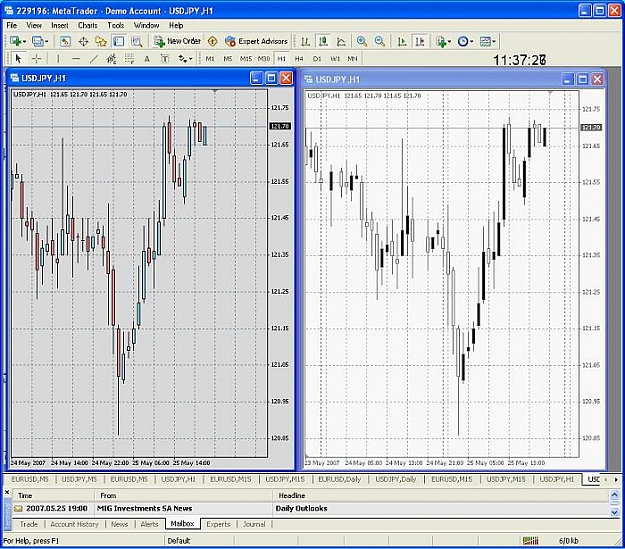Switch timeframe to M30
Screen dimensions: 625x549
tap(263, 59)
